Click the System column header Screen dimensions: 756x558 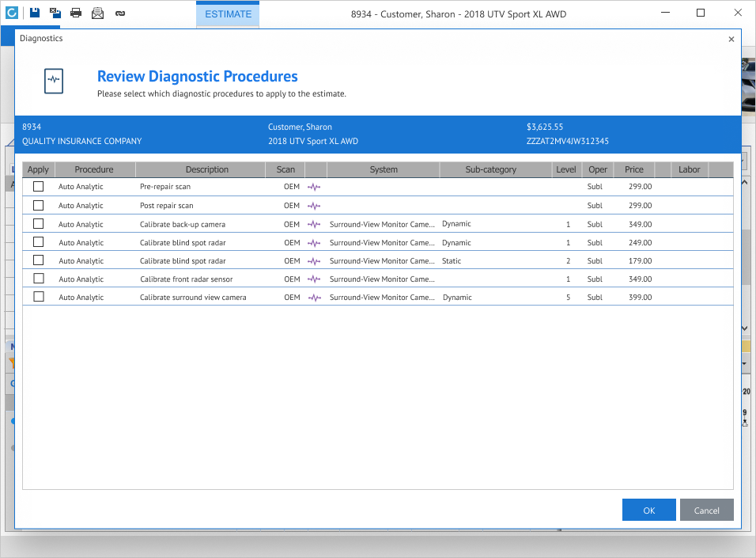point(384,169)
